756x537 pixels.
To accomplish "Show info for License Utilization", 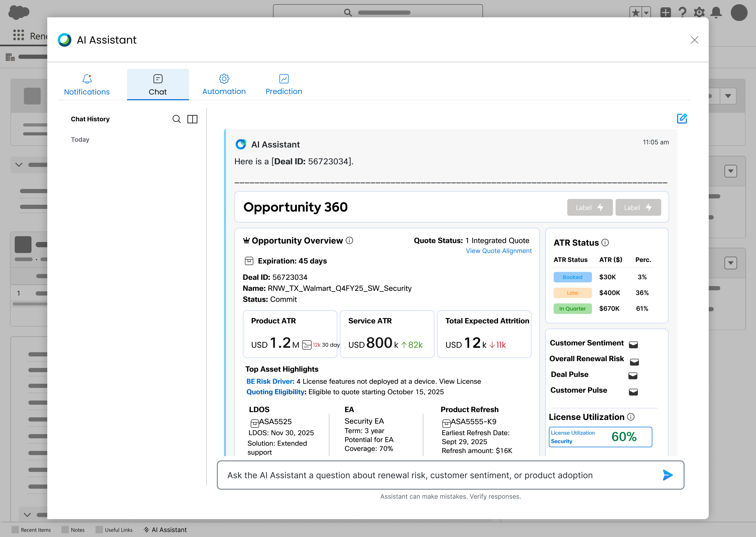I will point(631,417).
